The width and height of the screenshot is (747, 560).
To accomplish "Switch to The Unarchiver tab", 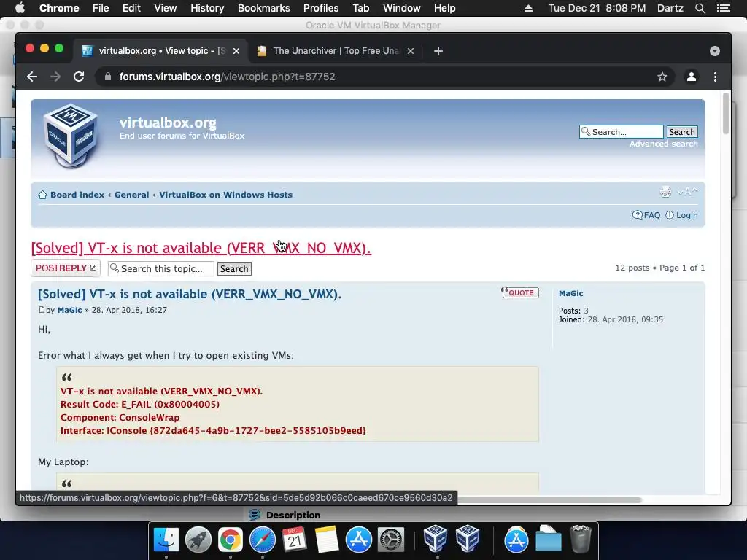I will 336,51.
